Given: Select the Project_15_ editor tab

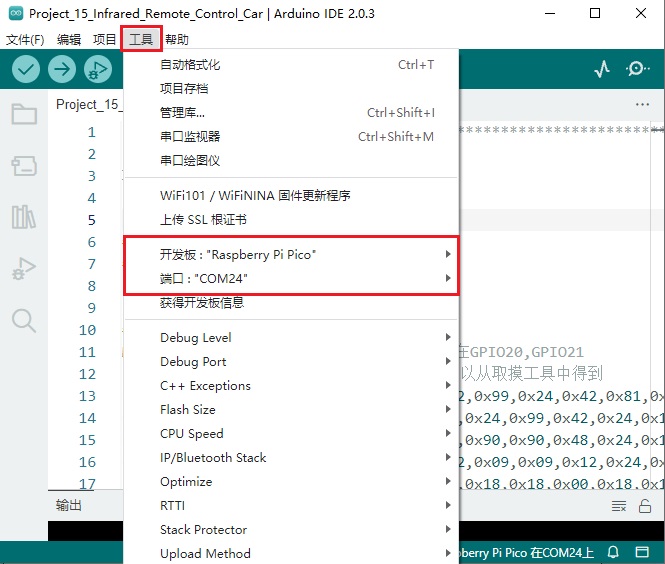Looking at the screenshot, I should coord(87,105).
